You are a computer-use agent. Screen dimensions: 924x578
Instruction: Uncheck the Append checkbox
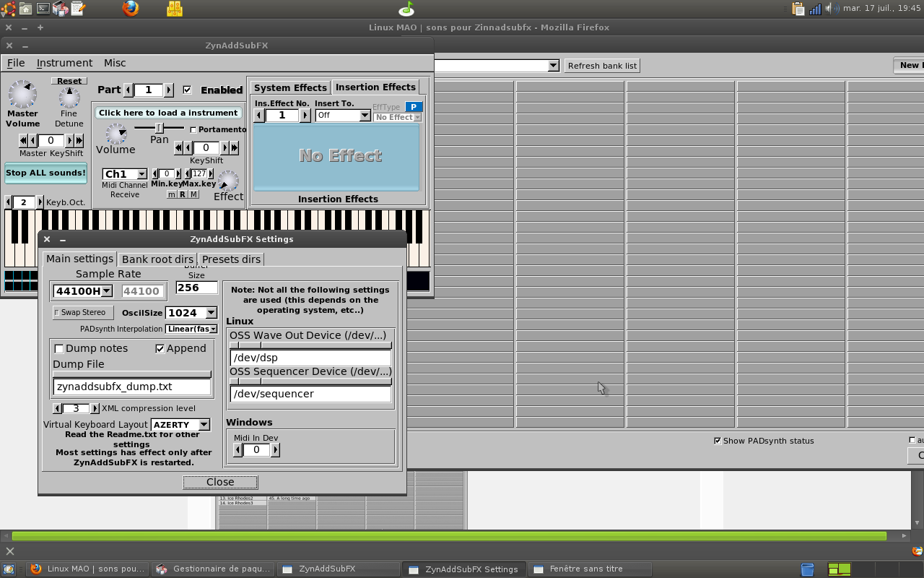click(160, 349)
